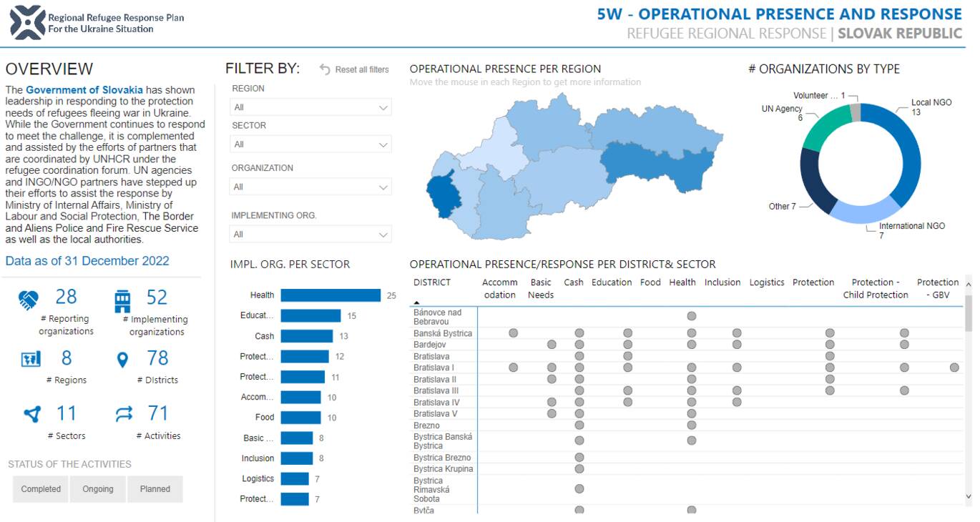Click the Bystrica Brezno Cash dot
Image resolution: width=980 pixels, height=522 pixels.
579,458
